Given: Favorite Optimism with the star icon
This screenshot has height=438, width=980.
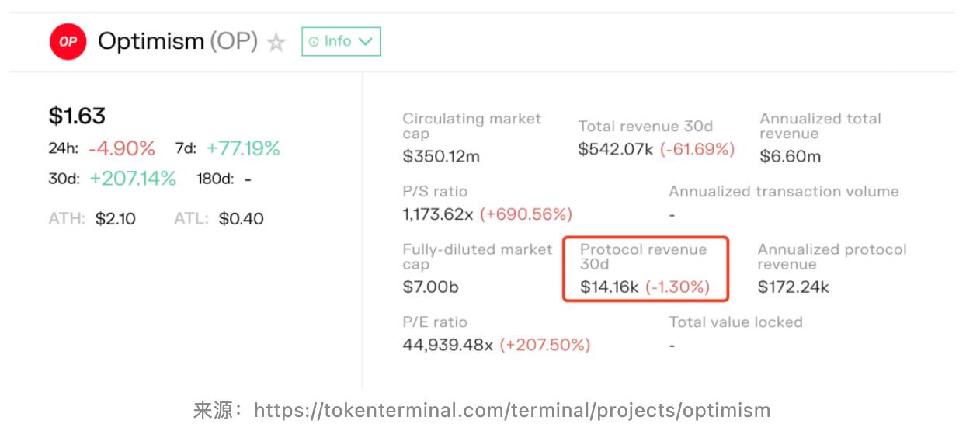Looking at the screenshot, I should coord(276,43).
